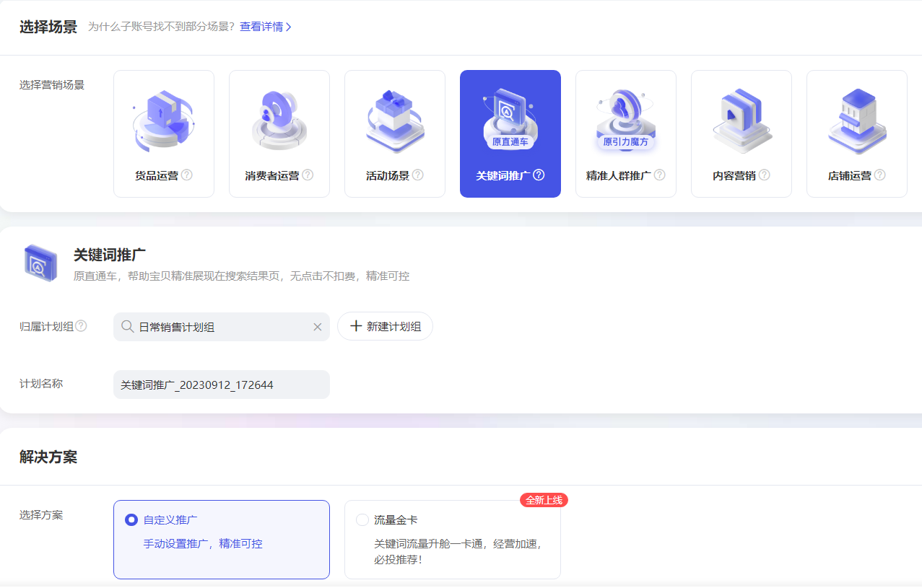Click the 解决方案 section heading
The height and width of the screenshot is (588, 922).
point(48,457)
